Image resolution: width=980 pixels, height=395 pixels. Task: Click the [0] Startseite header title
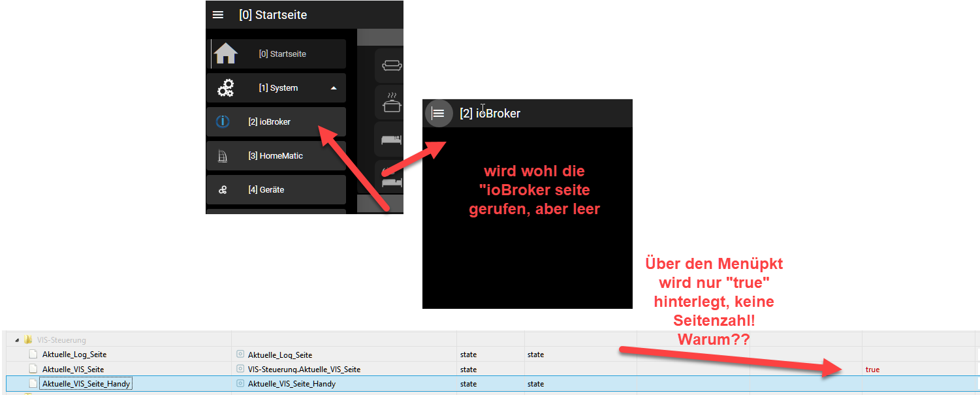(x=273, y=15)
